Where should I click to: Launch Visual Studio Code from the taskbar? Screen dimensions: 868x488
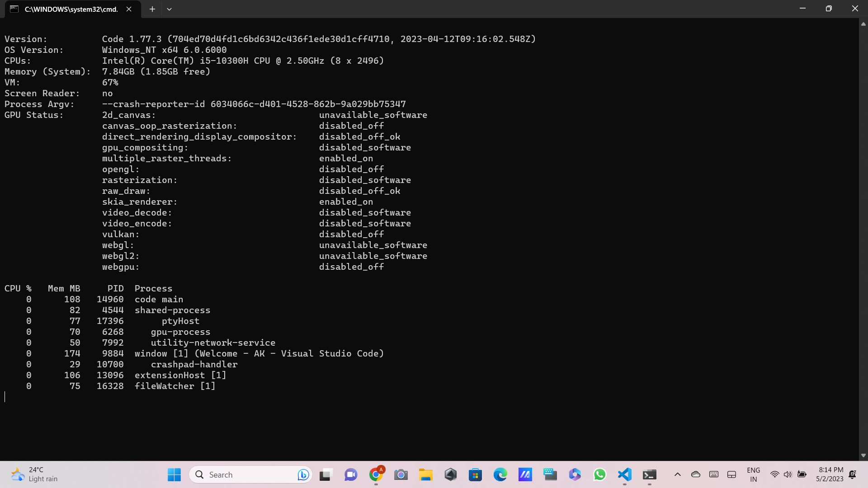[624, 474]
